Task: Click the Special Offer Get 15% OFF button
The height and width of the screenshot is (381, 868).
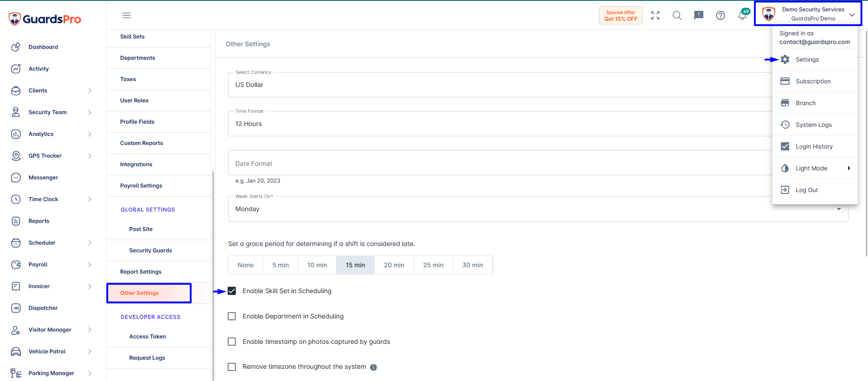Action: click(620, 15)
